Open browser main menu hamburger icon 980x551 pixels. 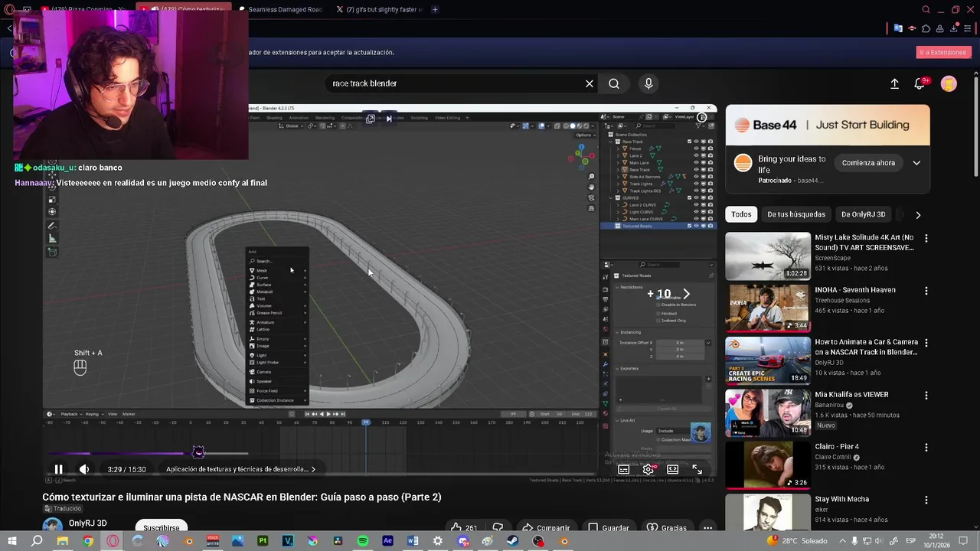coord(969,28)
